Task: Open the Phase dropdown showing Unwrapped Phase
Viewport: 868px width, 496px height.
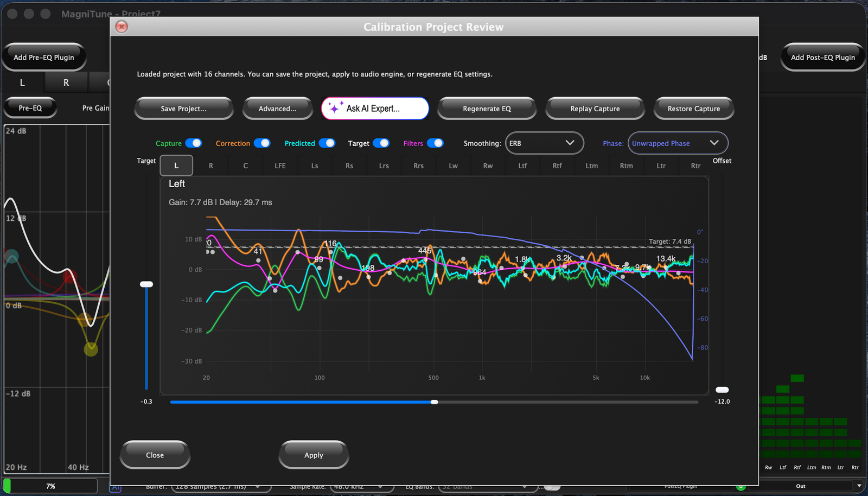Action: 678,143
